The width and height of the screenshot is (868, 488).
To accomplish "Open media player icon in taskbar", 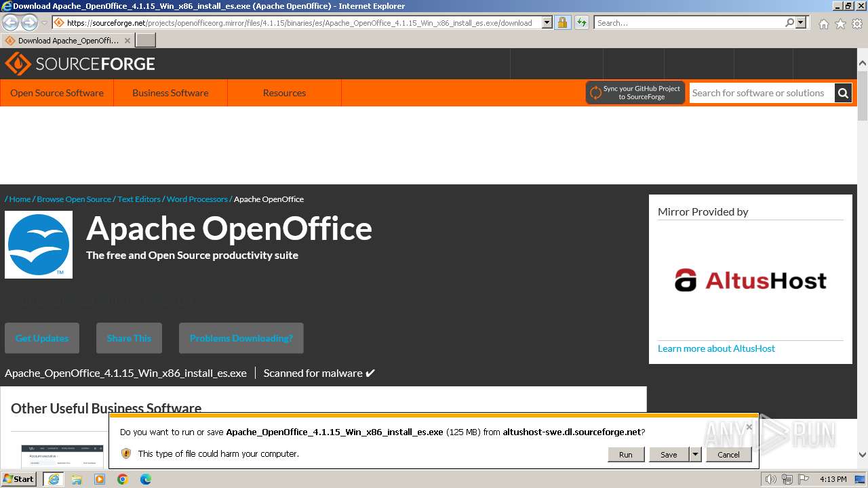I will coord(100,479).
